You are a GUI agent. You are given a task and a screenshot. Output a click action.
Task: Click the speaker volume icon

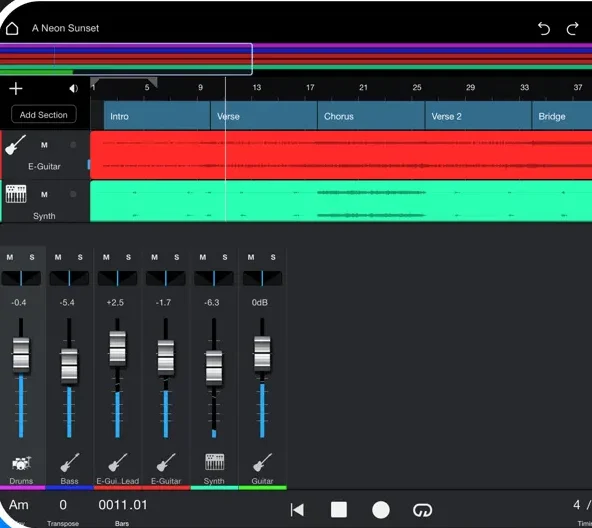coord(73,89)
